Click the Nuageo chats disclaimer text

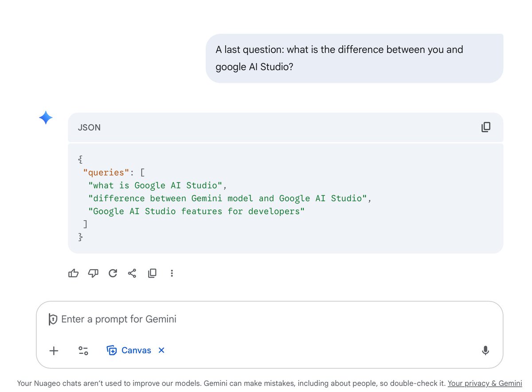(232, 383)
